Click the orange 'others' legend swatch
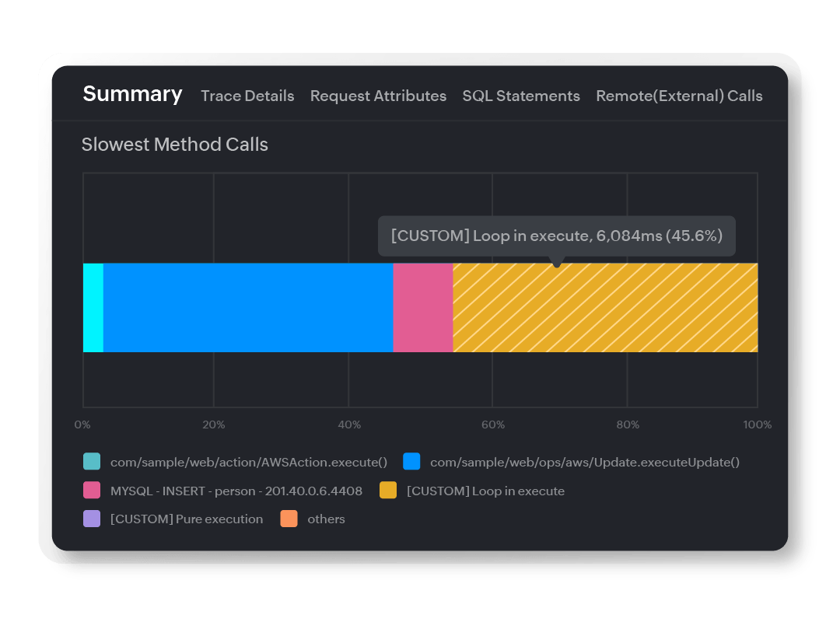The image size is (840, 622). (289, 518)
